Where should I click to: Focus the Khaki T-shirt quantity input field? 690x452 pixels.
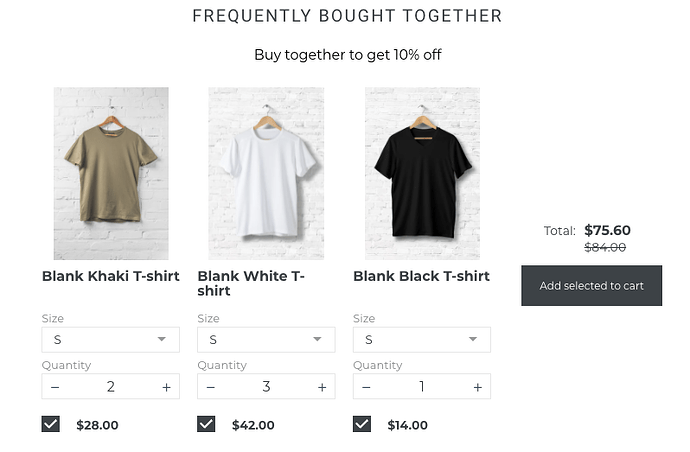coord(110,387)
